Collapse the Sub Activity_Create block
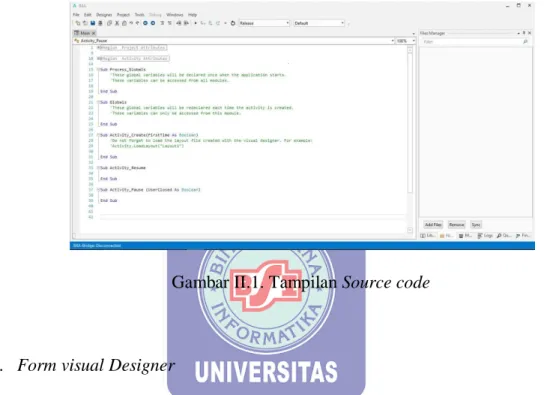 pos(99,135)
